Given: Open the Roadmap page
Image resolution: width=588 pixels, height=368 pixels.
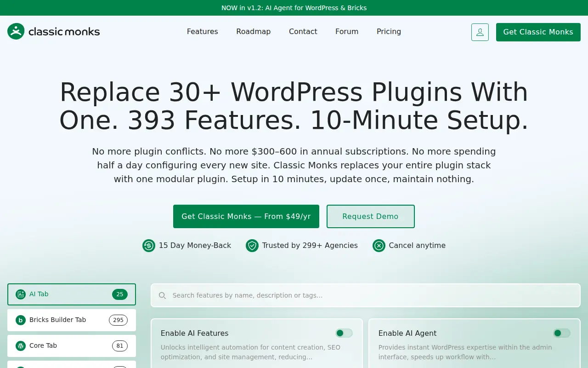Looking at the screenshot, I should point(254,31).
